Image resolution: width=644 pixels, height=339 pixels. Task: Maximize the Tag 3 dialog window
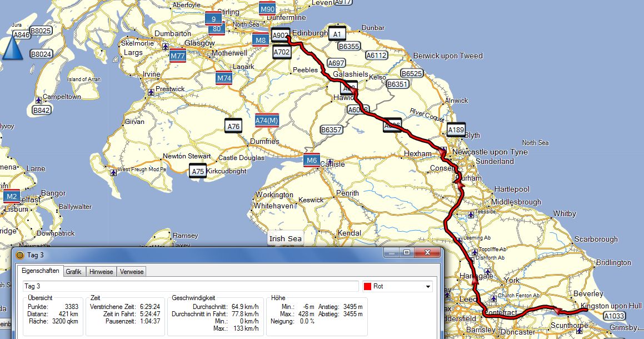[407, 253]
